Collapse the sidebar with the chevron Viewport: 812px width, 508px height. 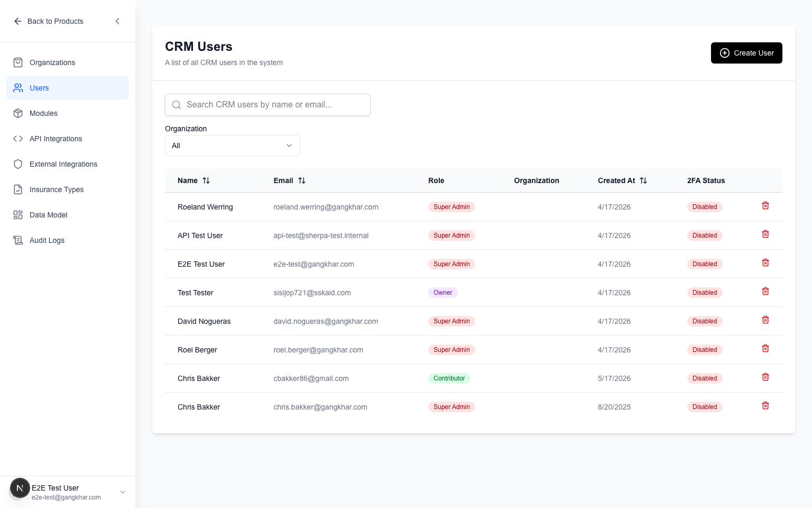[x=117, y=21]
